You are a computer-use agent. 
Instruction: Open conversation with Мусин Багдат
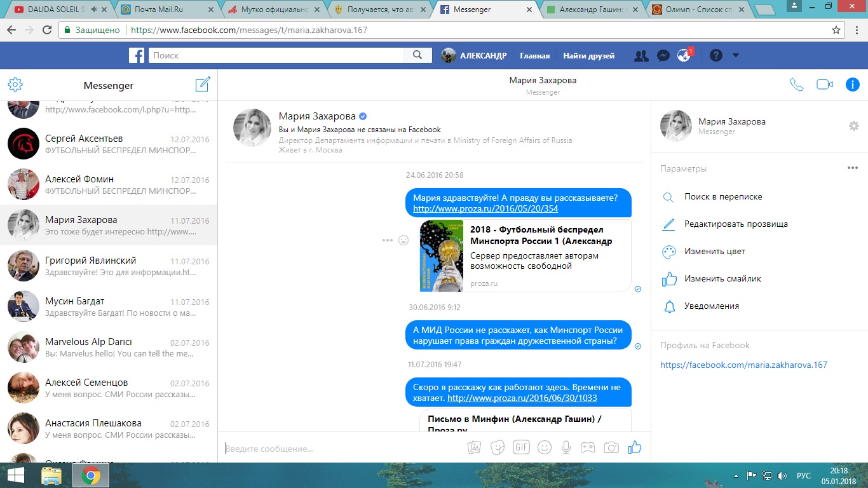pyautogui.click(x=109, y=306)
